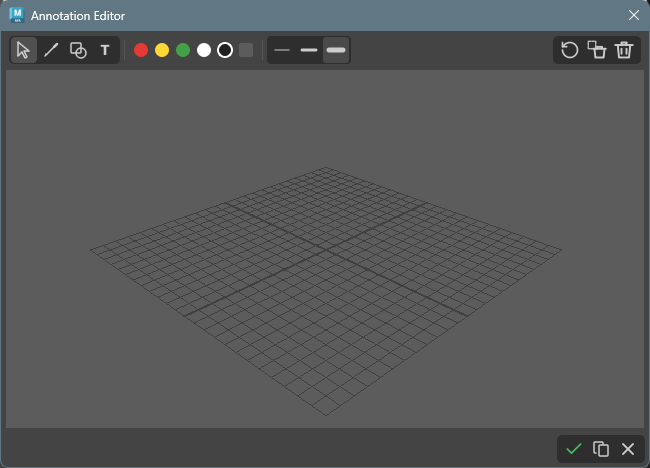Activate the text tool
Image resolution: width=650 pixels, height=468 pixels.
click(x=105, y=50)
